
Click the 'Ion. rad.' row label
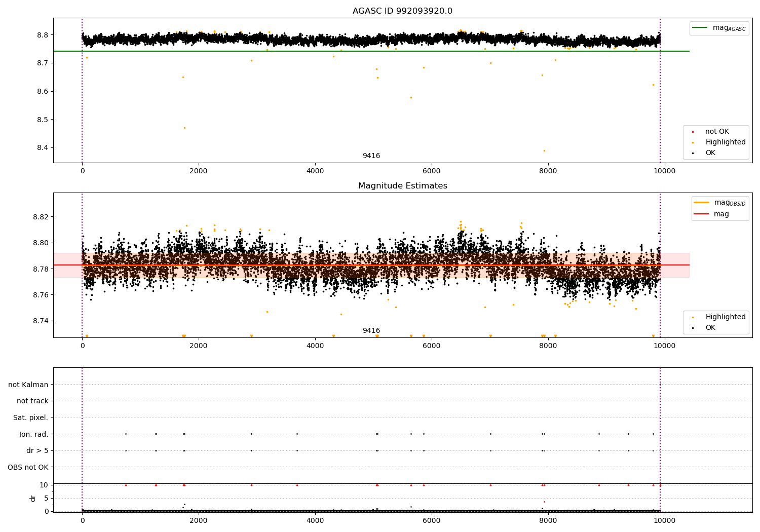[34, 434]
